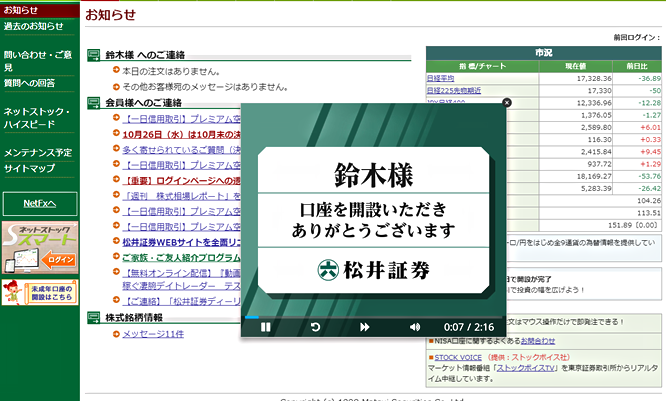Screen dimensions: 666x401
Task: Click the 松井証券 video frame
Action: click(x=373, y=210)
